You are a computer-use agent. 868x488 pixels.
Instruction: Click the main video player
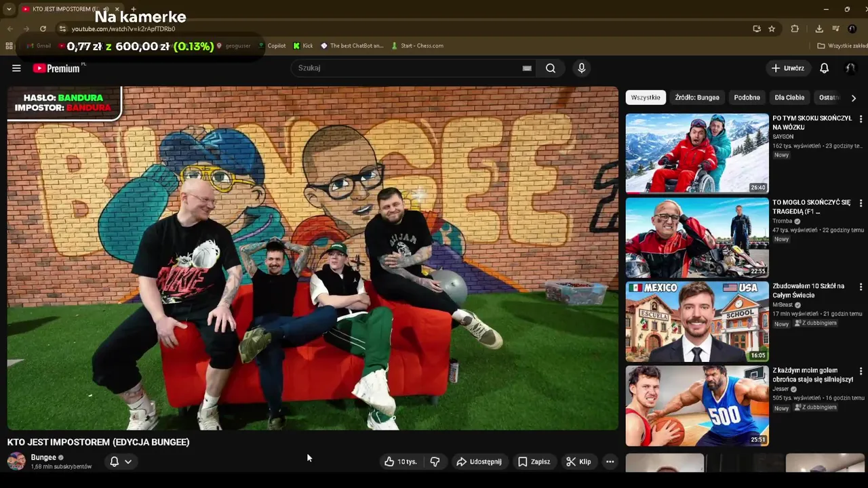point(313,258)
